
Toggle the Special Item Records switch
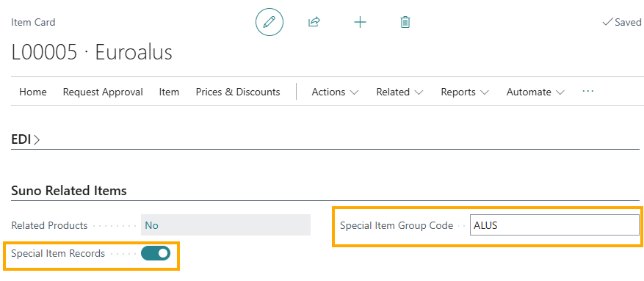click(155, 254)
